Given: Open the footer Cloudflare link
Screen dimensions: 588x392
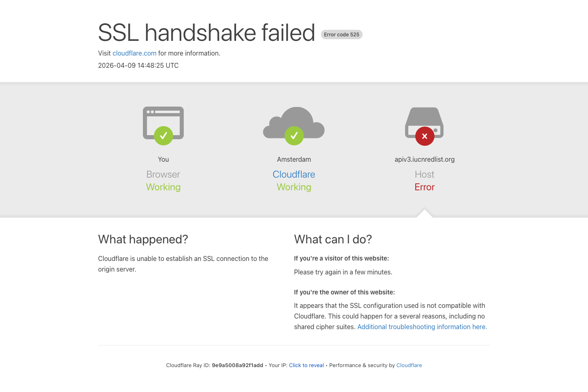Looking at the screenshot, I should coord(409,365).
